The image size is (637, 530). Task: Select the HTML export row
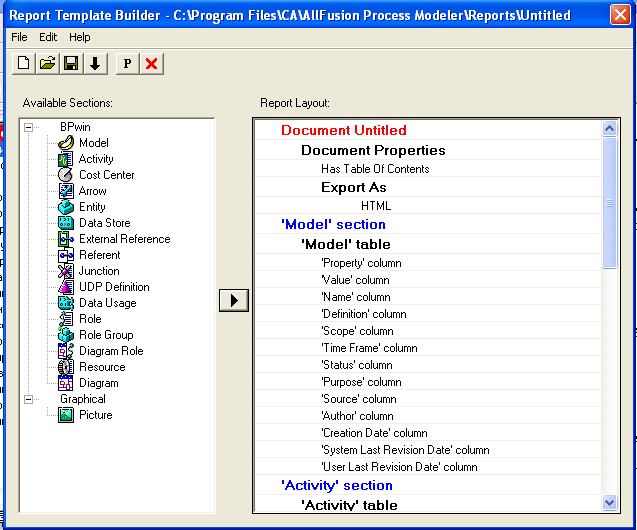coord(428,206)
